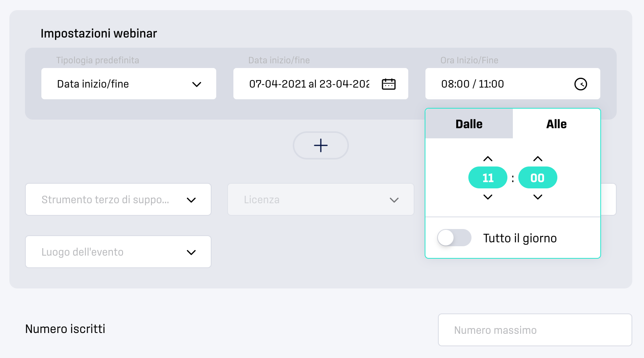Click the Tutto il giorno label
Image resolution: width=644 pixels, height=358 pixels.
tap(520, 238)
